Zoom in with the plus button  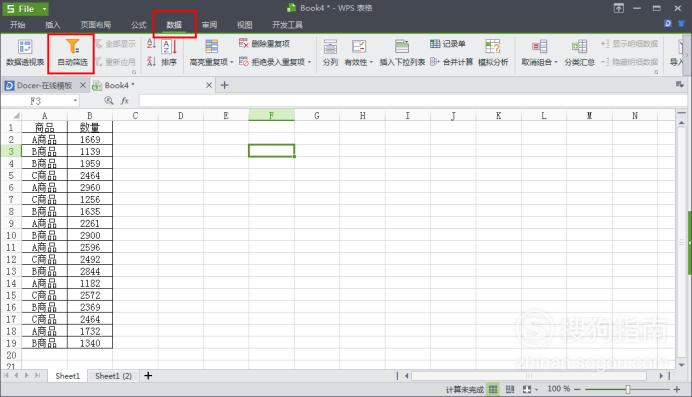point(677,389)
